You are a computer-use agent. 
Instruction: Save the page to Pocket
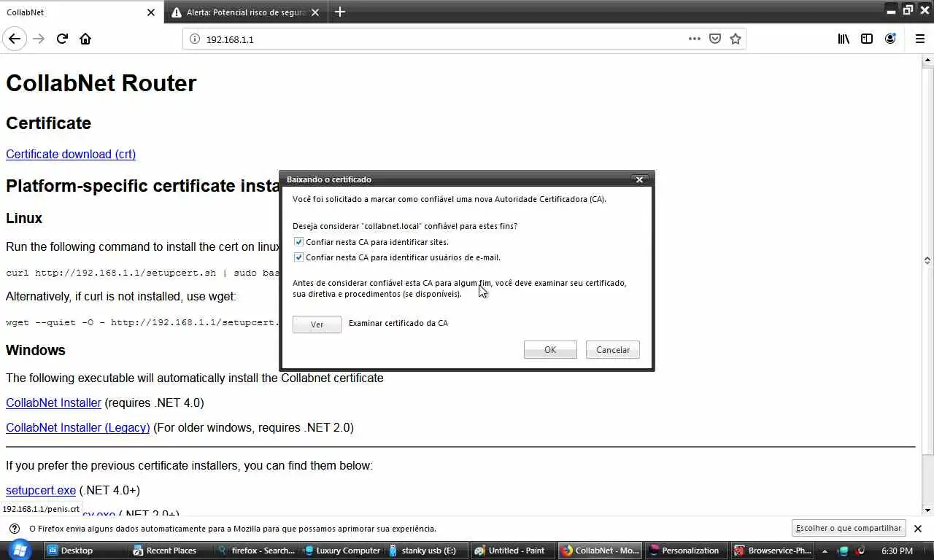coord(715,39)
